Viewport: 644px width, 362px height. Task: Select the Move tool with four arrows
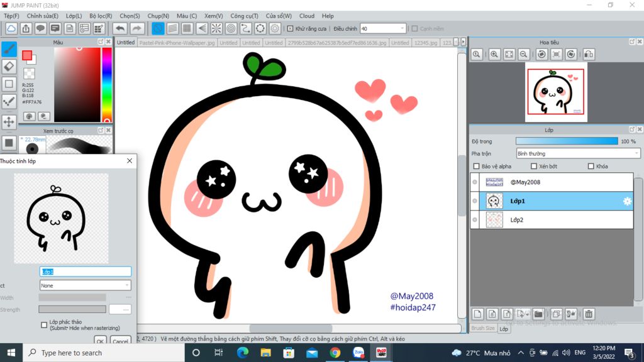coord(9,122)
